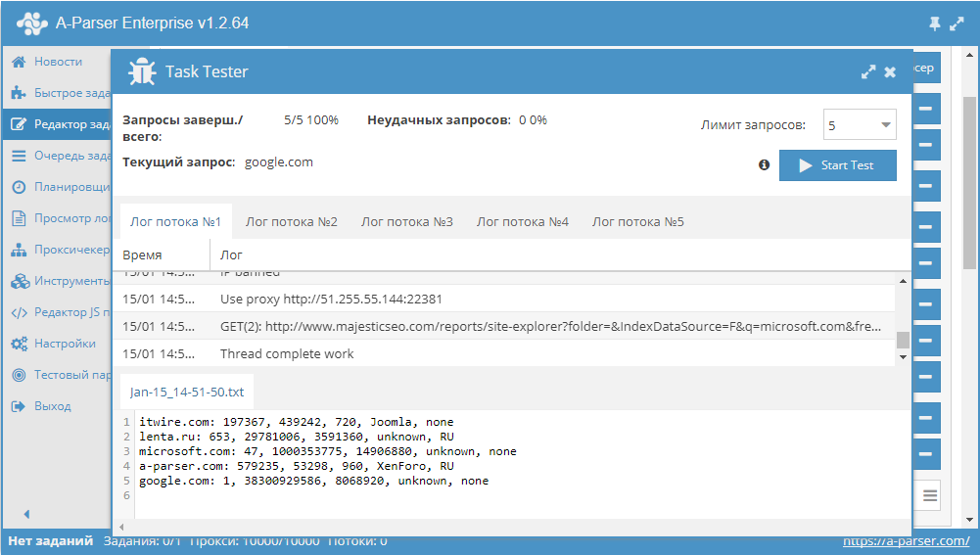
Task: Click the Время column header
Action: point(162,255)
